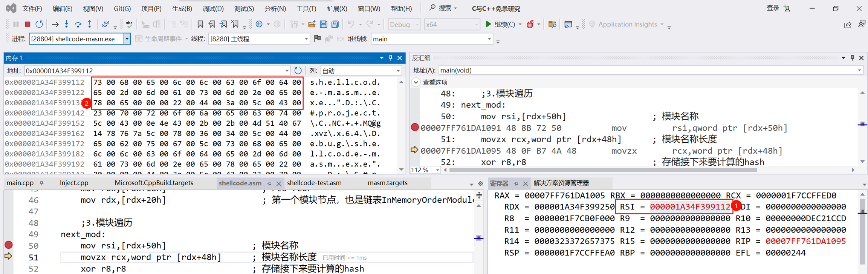Toggle the breakpoint on line 50 in shellcode.asm
This screenshot has height=274, width=868.
[8, 245]
